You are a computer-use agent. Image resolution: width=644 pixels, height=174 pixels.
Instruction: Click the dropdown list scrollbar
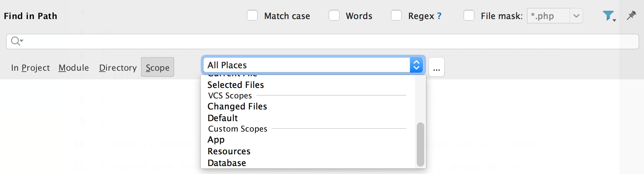pyautogui.click(x=420, y=144)
